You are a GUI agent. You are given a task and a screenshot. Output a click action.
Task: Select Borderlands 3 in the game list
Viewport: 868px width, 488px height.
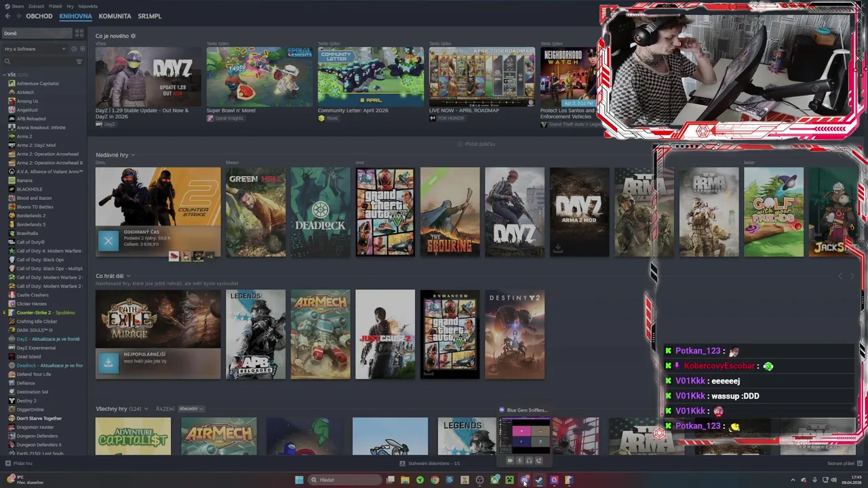(31, 224)
